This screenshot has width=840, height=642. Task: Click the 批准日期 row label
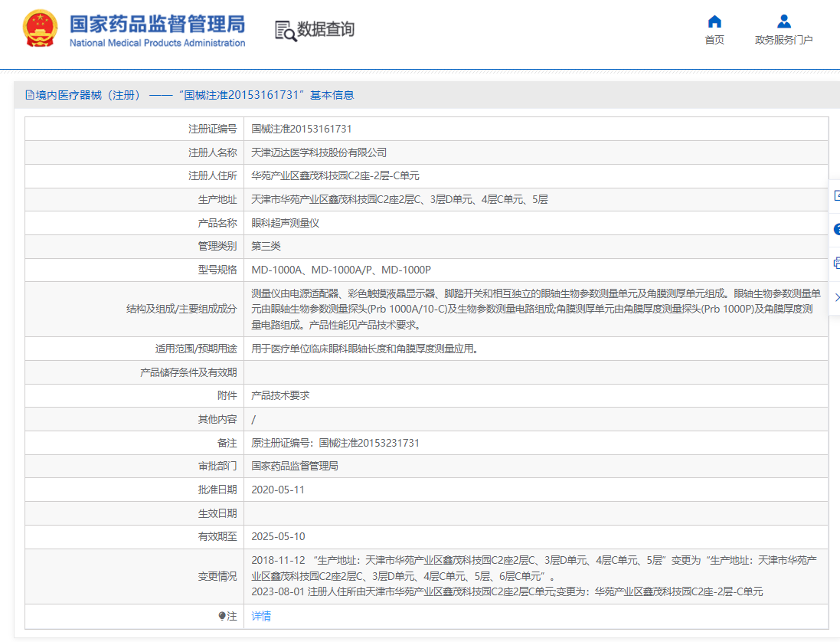(217, 490)
